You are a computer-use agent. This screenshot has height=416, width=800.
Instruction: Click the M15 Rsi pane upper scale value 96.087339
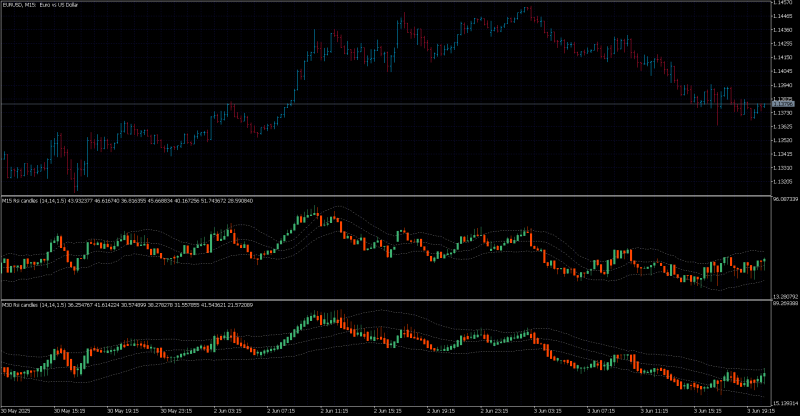(785, 200)
